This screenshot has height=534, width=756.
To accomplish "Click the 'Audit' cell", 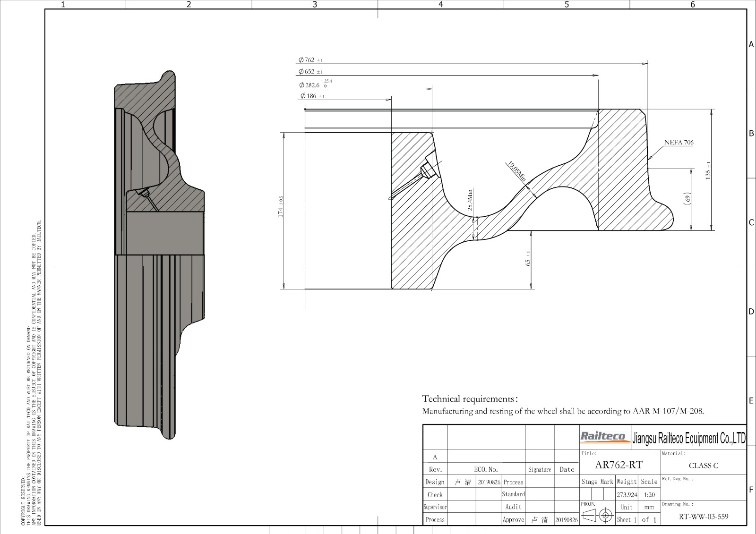I will pos(513,507).
